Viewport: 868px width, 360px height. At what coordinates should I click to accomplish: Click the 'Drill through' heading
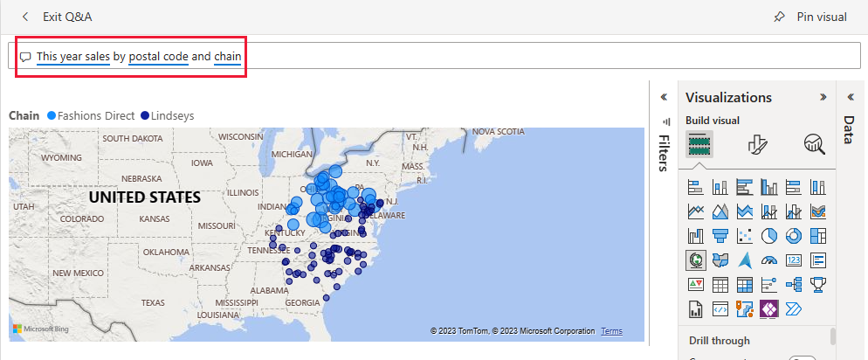pos(719,341)
